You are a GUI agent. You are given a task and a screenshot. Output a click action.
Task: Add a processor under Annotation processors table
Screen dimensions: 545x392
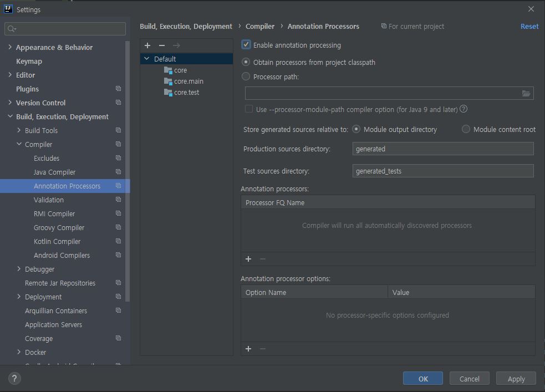tap(248, 259)
